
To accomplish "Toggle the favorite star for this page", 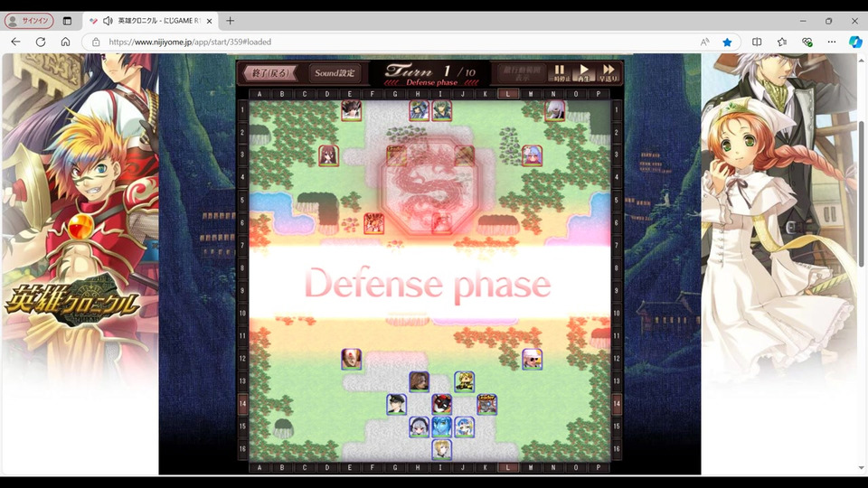I will pos(727,42).
